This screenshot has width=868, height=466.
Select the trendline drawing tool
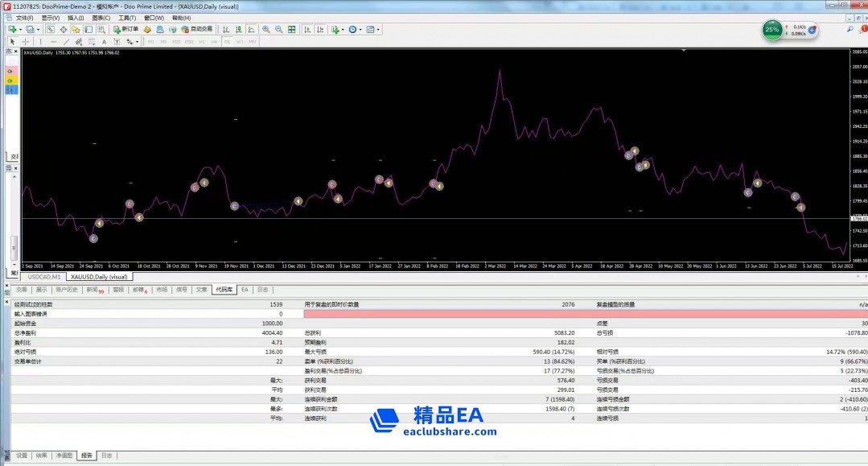[66, 41]
